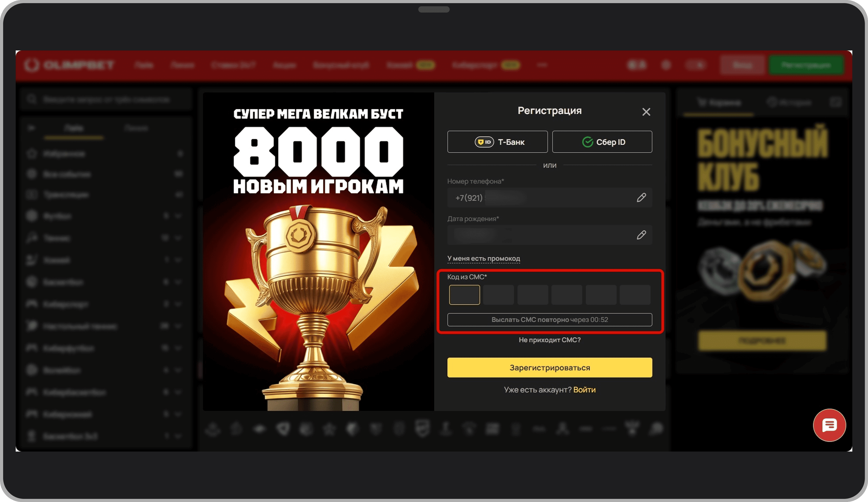Click the OLIMPBET logo
This screenshot has height=502, width=868.
(69, 65)
